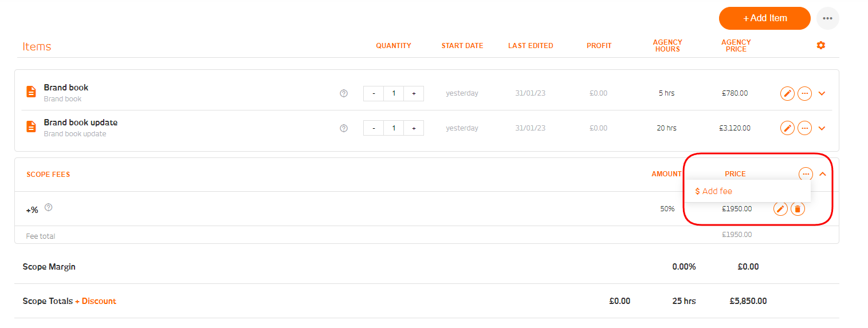Sort by Quantity column header
Image resolution: width=868 pixels, height=328 pixels.
click(x=394, y=46)
